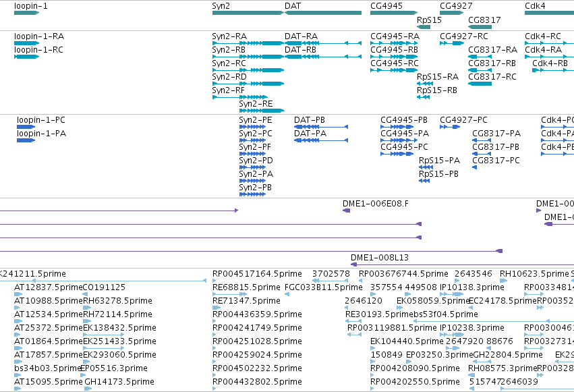
Task: Select Syn2-PA protein feature
Action: [252, 181]
